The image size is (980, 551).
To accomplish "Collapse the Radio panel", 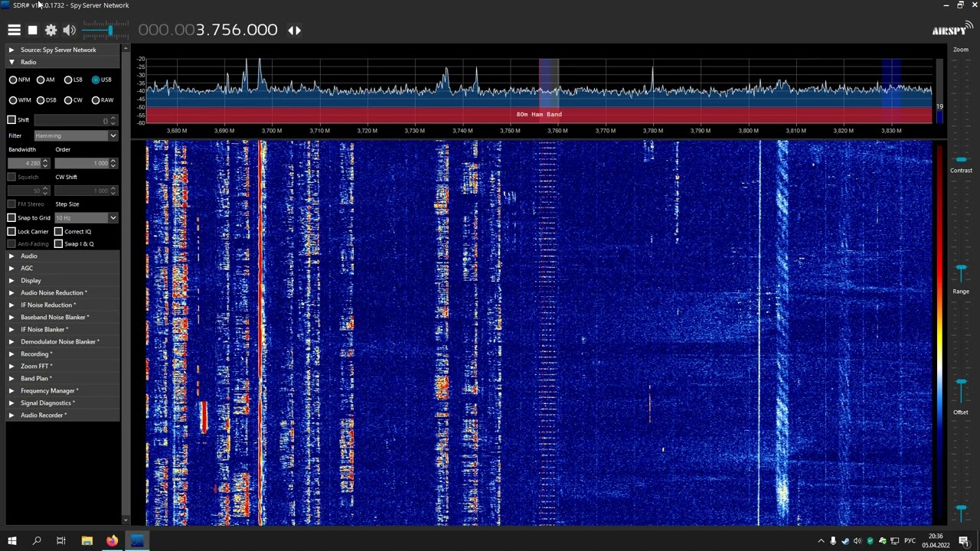I will pyautogui.click(x=63, y=62).
